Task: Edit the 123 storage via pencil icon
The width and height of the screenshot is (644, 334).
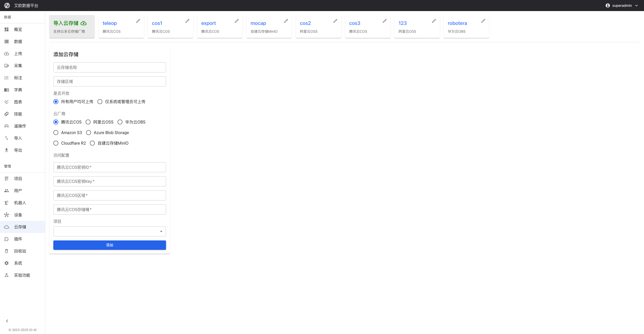Action: coord(434,21)
